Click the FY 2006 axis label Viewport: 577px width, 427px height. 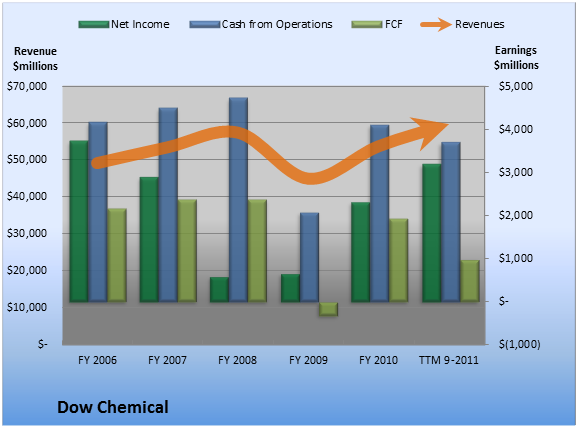click(x=97, y=360)
